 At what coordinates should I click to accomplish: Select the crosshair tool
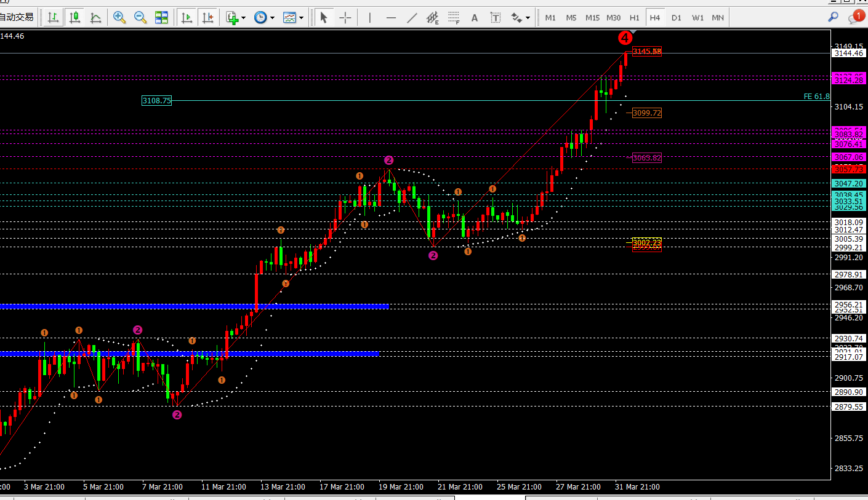point(345,18)
